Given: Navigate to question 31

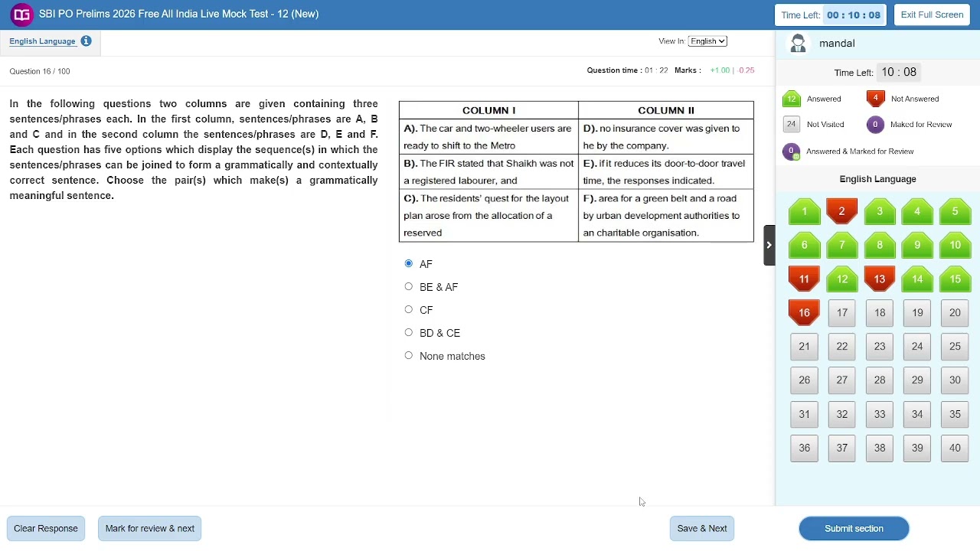Looking at the screenshot, I should 804,414.
